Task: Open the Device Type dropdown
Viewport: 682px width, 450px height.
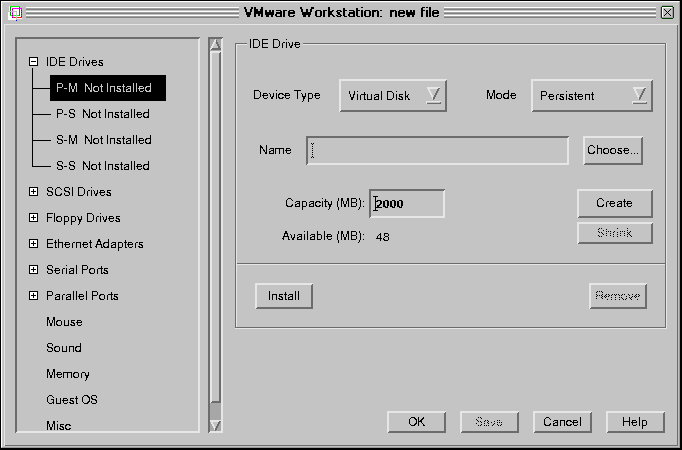Action: (393, 96)
